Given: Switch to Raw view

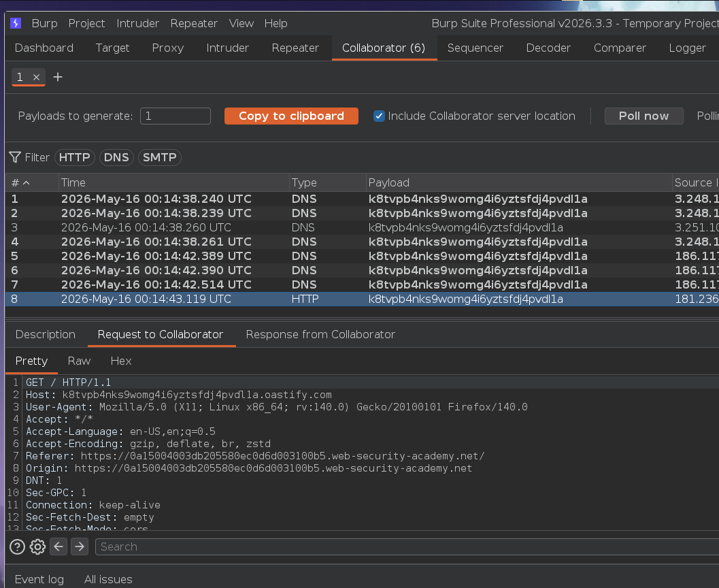Looking at the screenshot, I should (80, 361).
